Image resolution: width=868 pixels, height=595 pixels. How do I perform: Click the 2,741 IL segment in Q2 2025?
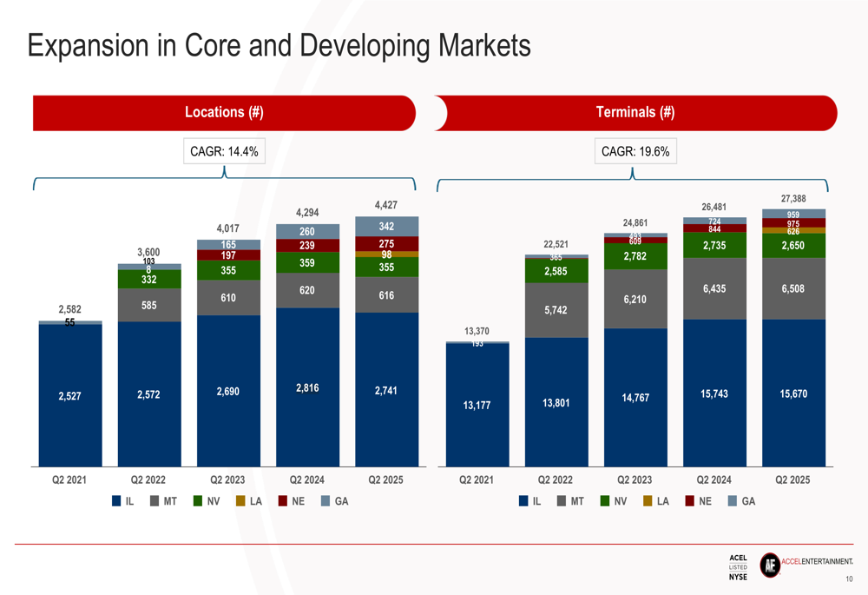pyautogui.click(x=386, y=389)
